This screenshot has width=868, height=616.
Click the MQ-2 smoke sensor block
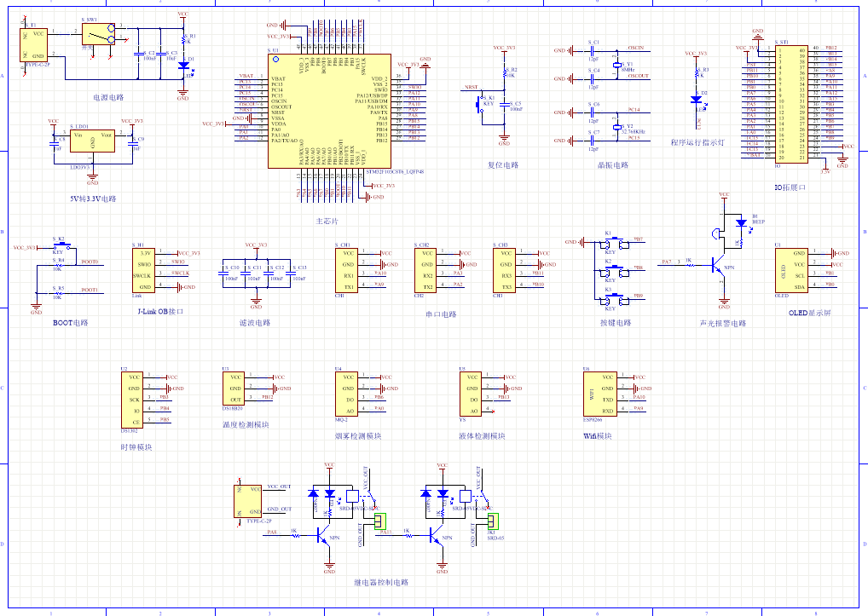(x=349, y=393)
